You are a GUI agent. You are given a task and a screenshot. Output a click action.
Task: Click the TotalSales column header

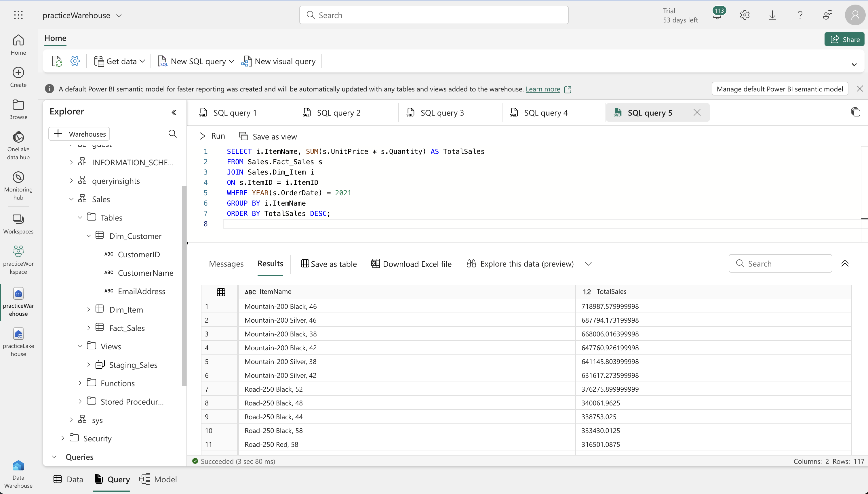click(713, 292)
